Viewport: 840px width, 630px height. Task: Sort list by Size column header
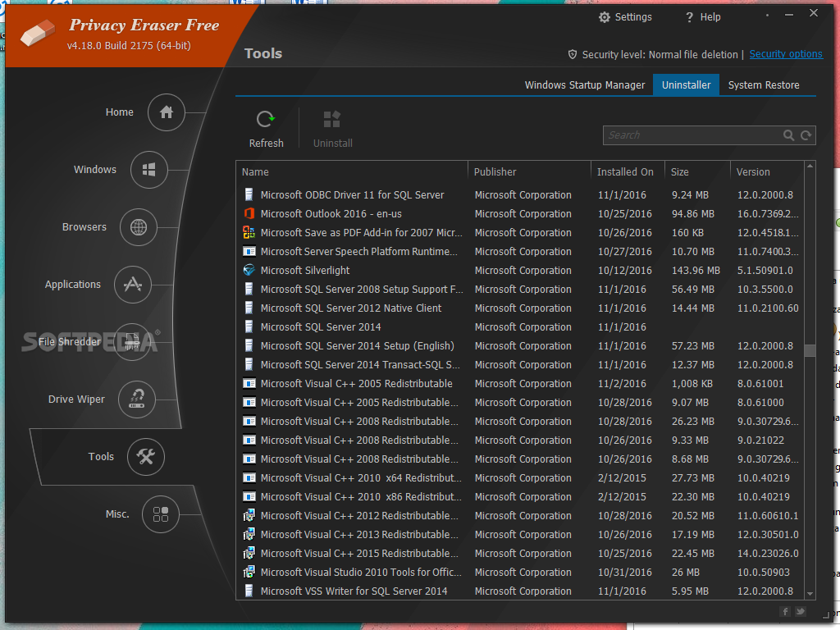coord(697,172)
